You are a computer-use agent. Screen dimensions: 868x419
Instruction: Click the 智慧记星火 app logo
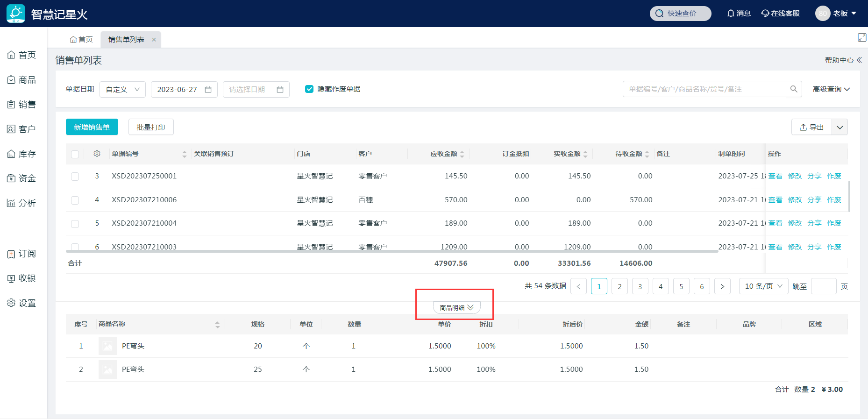pos(16,14)
